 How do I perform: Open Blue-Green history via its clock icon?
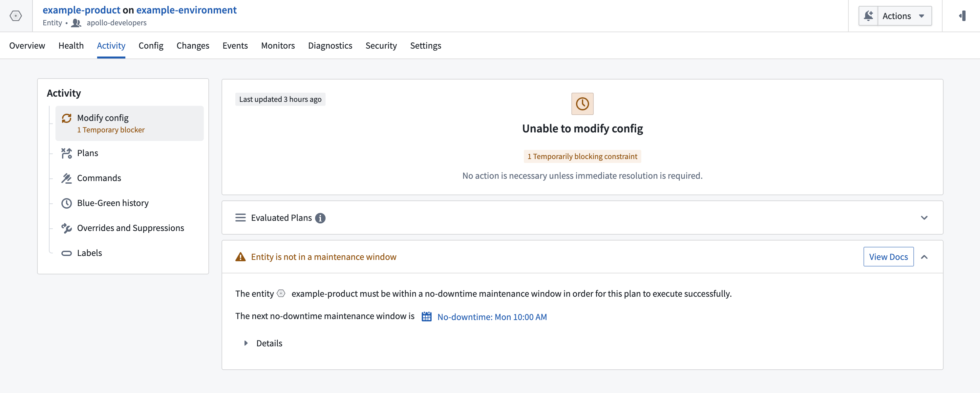[67, 203]
